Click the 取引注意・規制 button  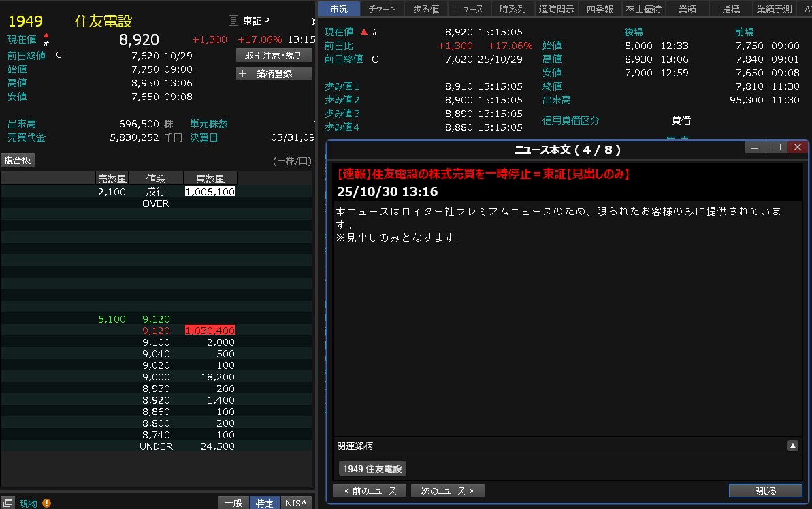point(274,55)
